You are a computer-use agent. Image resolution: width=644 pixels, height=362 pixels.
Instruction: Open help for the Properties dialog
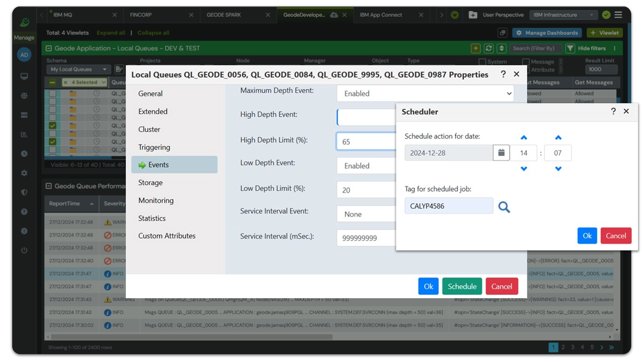coord(503,74)
